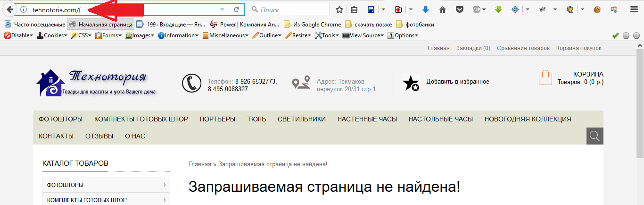Open the фотобанки bookmarks folder
The width and height of the screenshot is (644, 205).
pos(415,24)
